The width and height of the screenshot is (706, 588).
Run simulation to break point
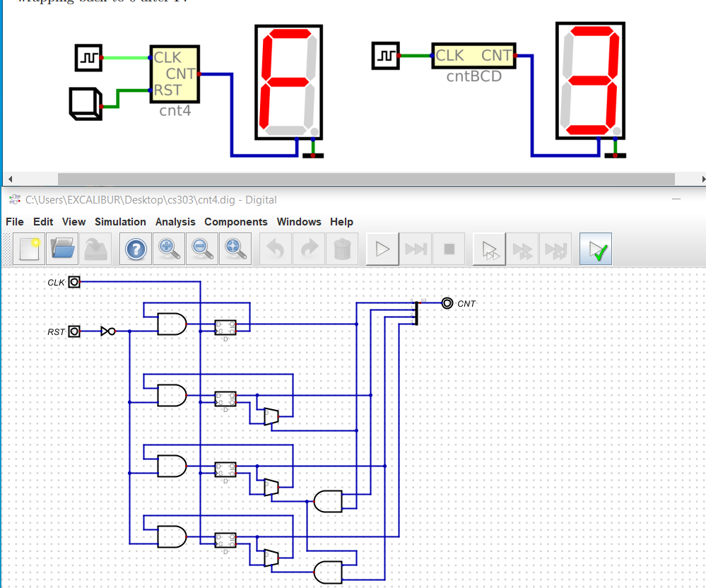coord(416,249)
